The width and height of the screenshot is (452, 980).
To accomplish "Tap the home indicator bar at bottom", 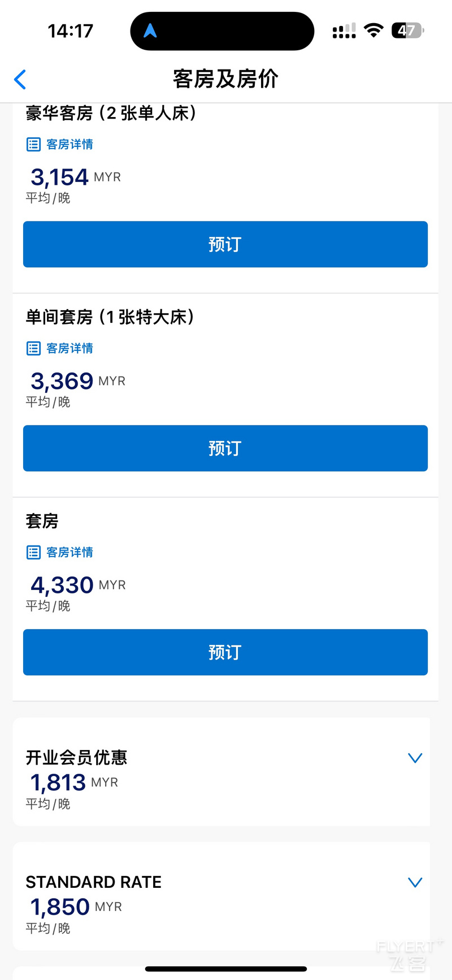I will [226, 969].
